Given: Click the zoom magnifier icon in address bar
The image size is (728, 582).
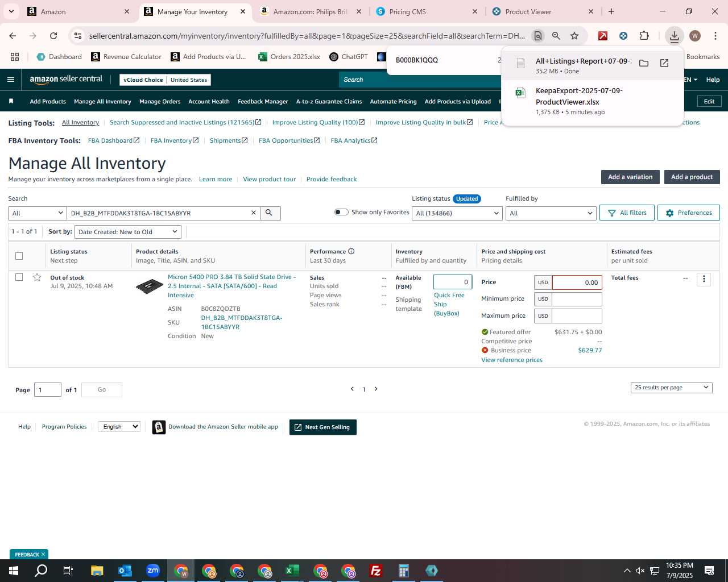Looking at the screenshot, I should coord(556,36).
